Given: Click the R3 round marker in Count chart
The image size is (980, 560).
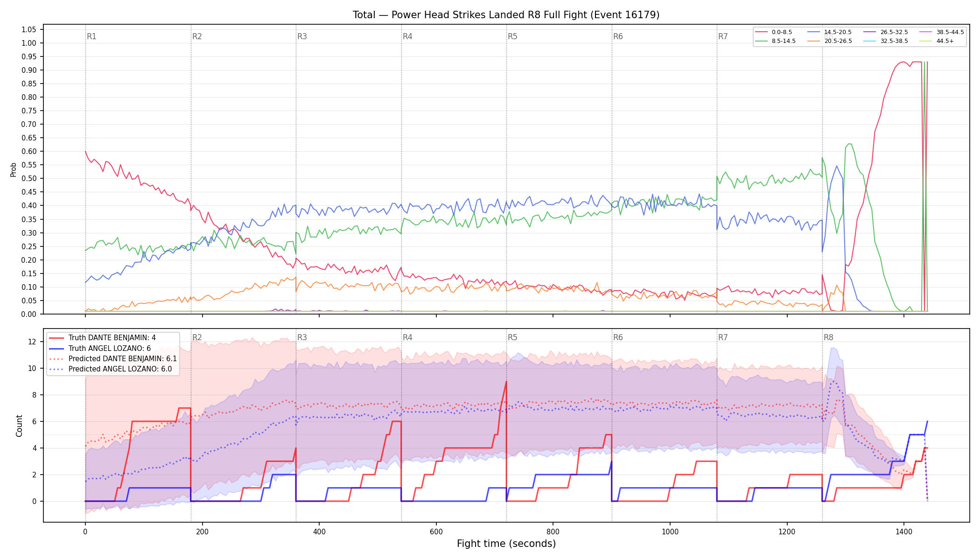Looking at the screenshot, I should [x=302, y=337].
